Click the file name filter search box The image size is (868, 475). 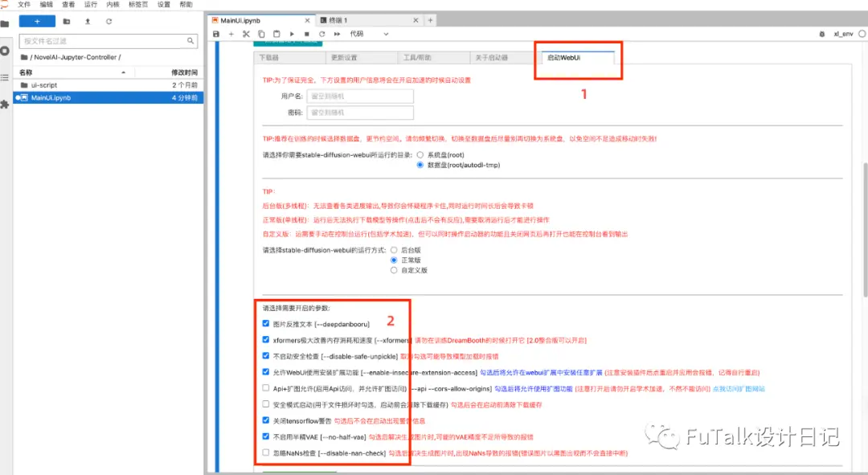coord(108,41)
